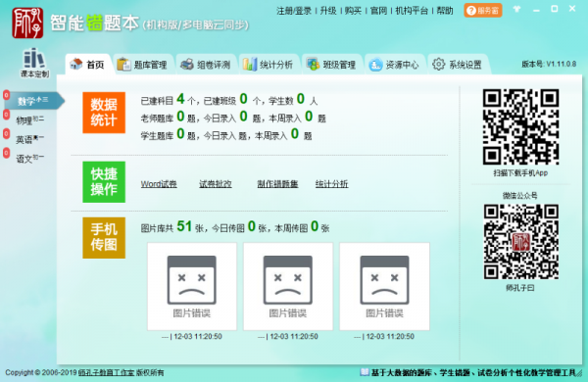Click the yellow 手机传图 tile
The height and width of the screenshot is (382, 588).
[x=104, y=238]
